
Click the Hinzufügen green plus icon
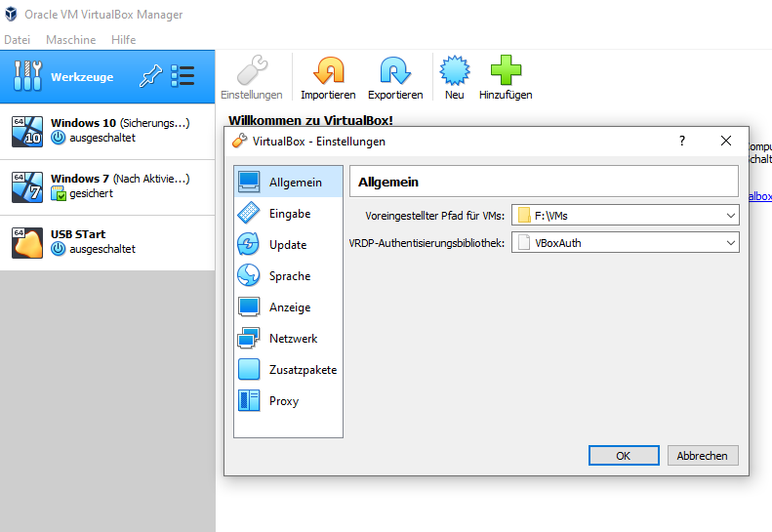point(506,70)
